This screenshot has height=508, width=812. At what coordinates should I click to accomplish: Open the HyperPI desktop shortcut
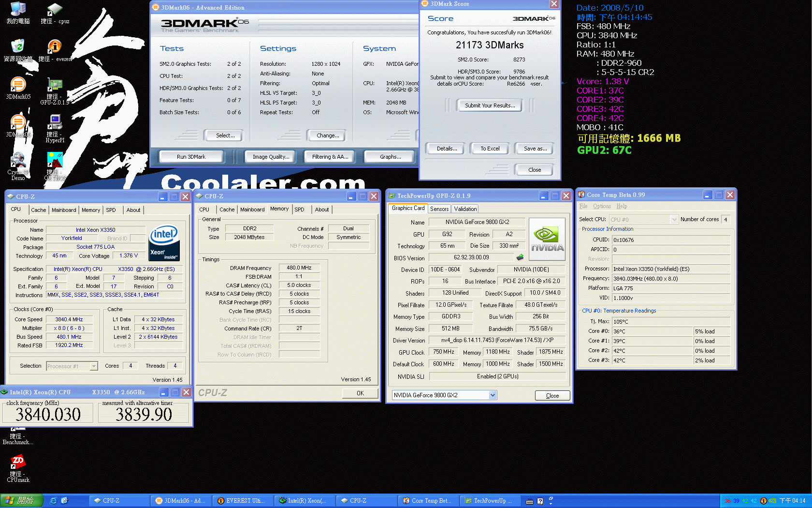[55, 129]
